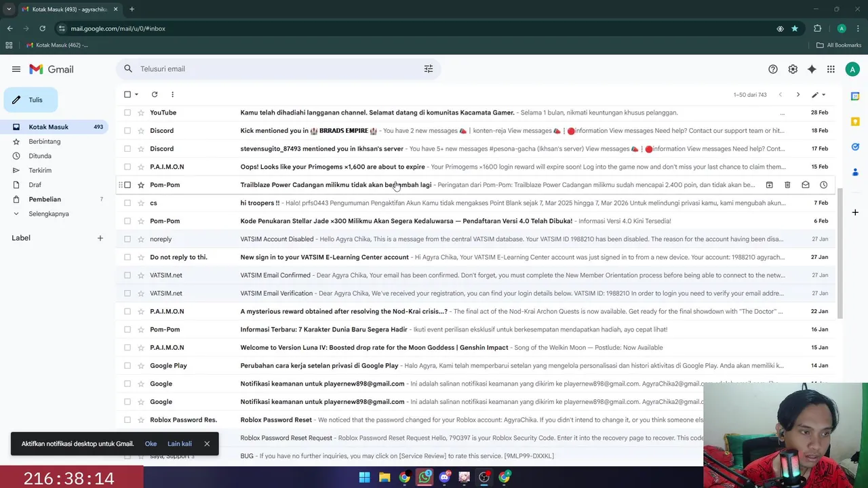
Task: Bookmark this page star icon
Action: click(x=795, y=28)
